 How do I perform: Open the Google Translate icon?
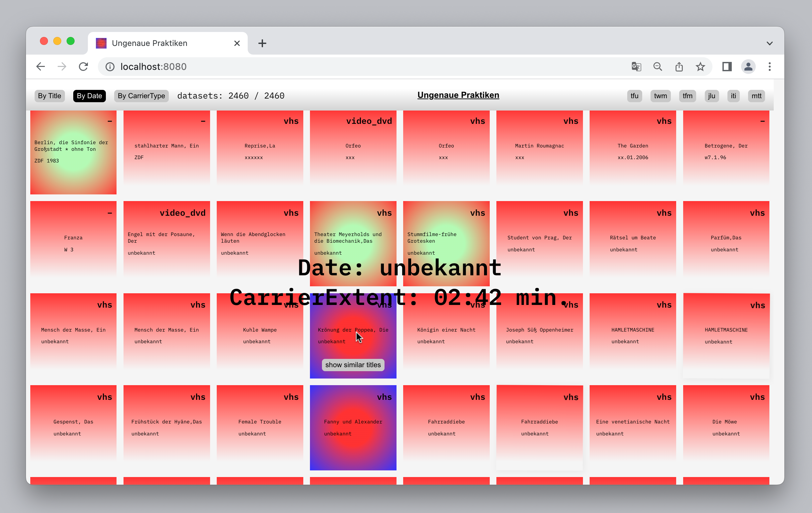tap(636, 67)
